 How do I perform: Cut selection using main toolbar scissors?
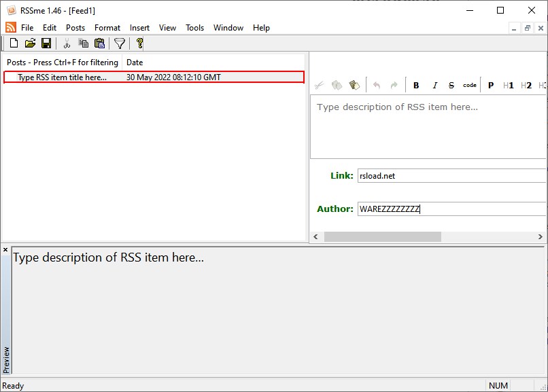tap(67, 43)
